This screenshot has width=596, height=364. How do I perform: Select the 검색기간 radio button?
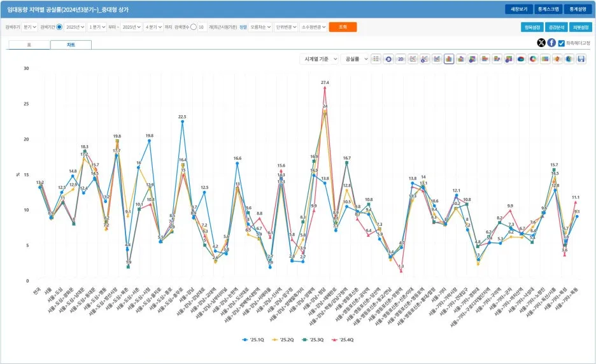click(59, 27)
